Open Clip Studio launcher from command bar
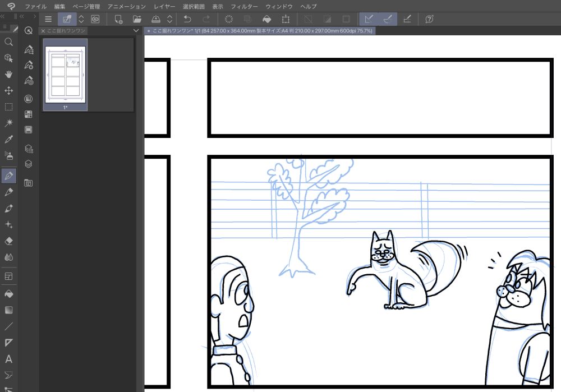 click(95, 19)
